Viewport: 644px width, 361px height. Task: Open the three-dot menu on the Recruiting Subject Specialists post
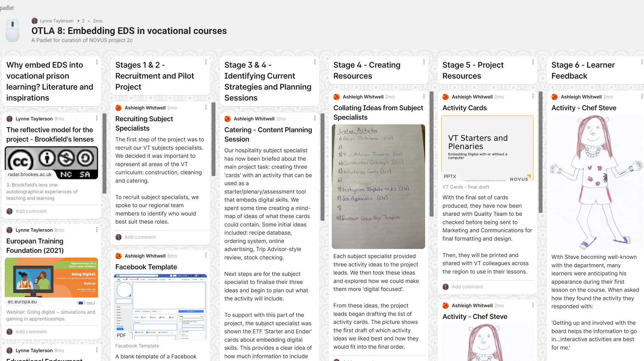click(206, 107)
